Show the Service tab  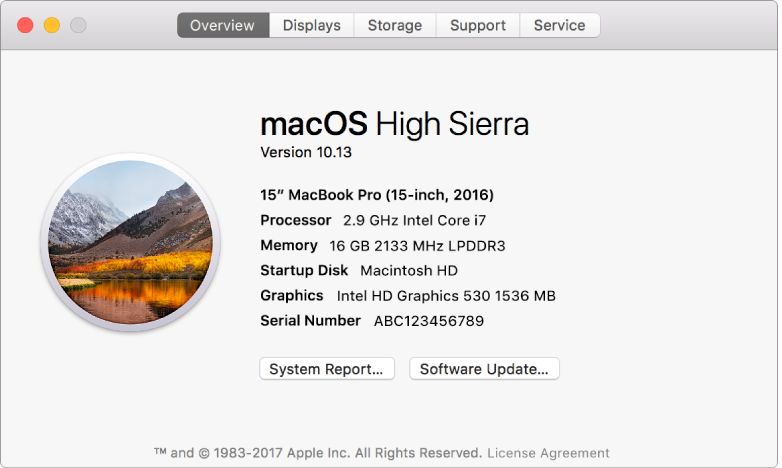[559, 25]
